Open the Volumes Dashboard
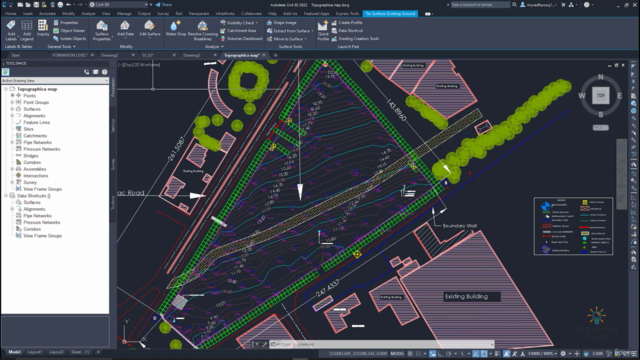This screenshot has width=640, height=360. 241,38
